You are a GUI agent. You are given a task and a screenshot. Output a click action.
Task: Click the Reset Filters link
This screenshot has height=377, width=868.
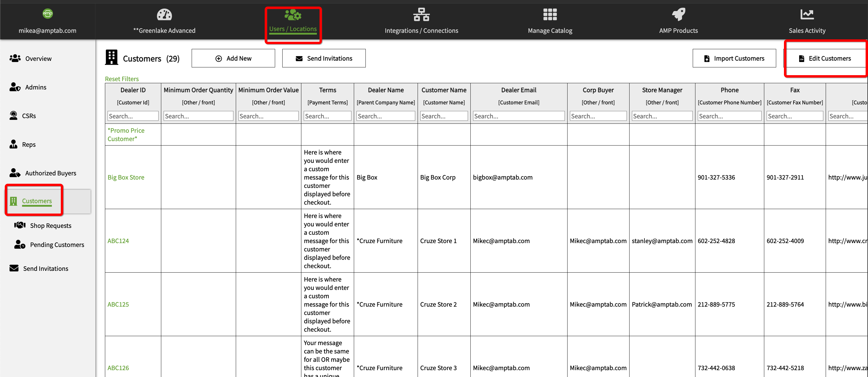122,79
